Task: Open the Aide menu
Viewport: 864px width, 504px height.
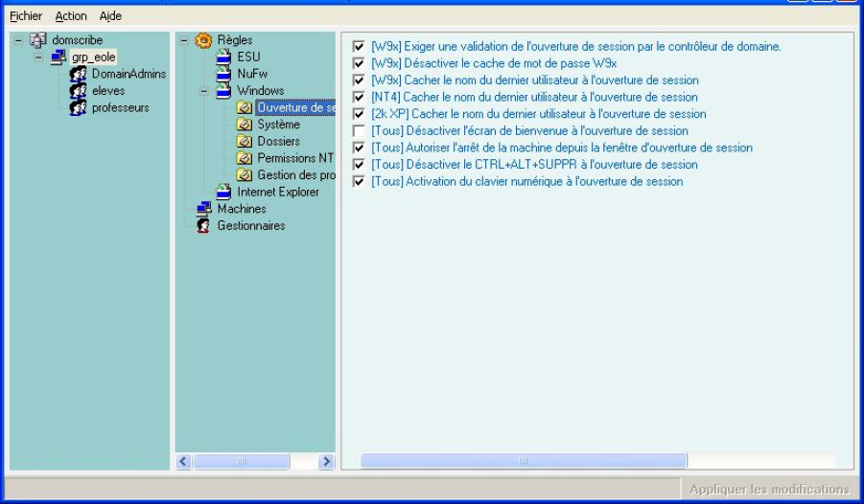Action: [110, 16]
